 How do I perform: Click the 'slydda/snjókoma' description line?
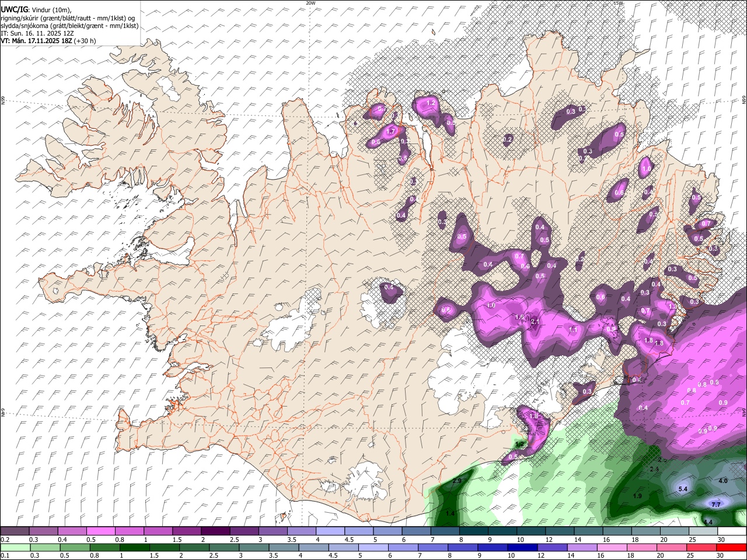70,26
